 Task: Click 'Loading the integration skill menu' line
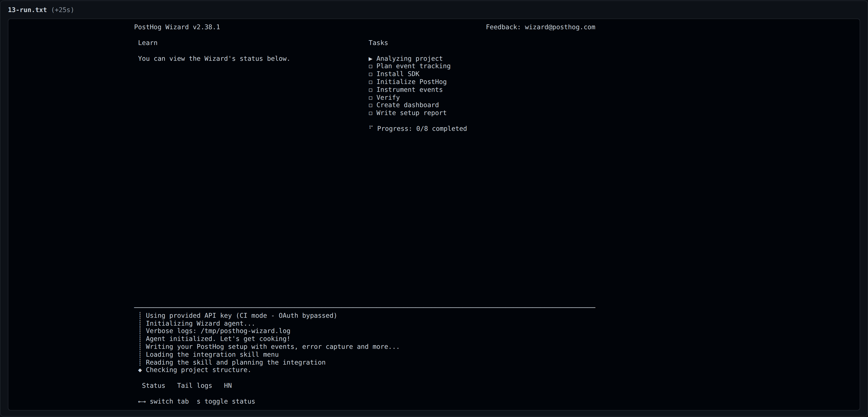click(212, 355)
